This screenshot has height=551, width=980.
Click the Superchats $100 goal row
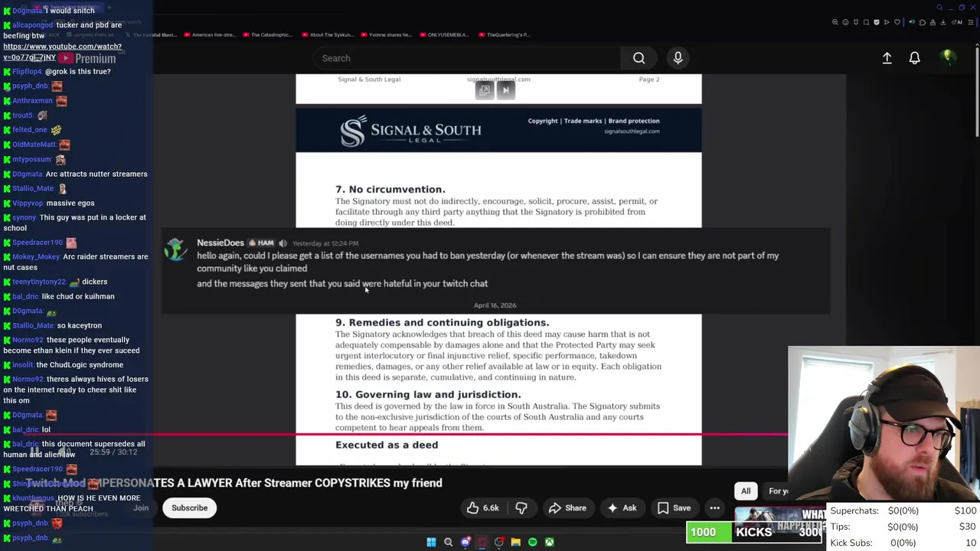click(x=903, y=510)
